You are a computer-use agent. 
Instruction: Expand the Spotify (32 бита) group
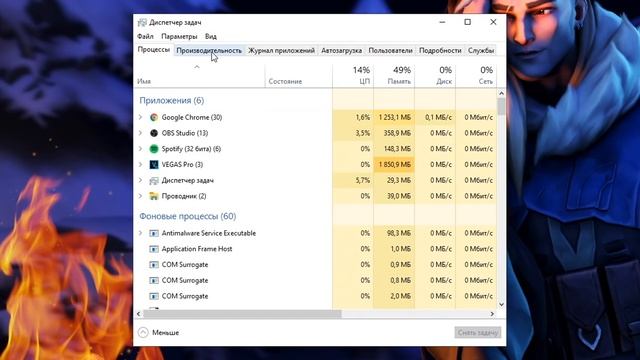[140, 149]
